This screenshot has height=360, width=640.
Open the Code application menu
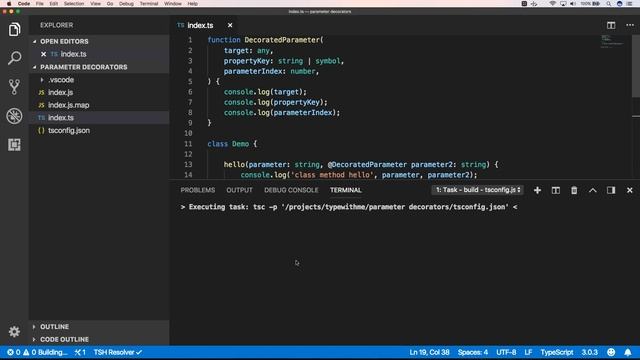[24, 4]
